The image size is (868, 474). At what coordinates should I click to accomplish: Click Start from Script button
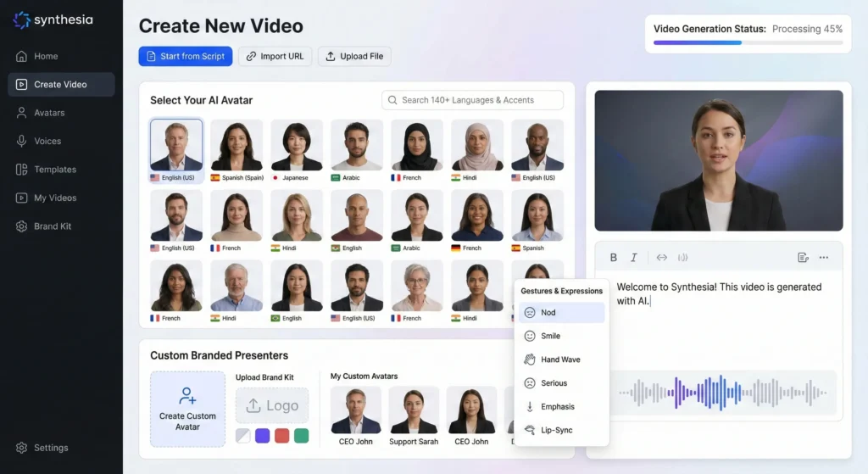(186, 56)
